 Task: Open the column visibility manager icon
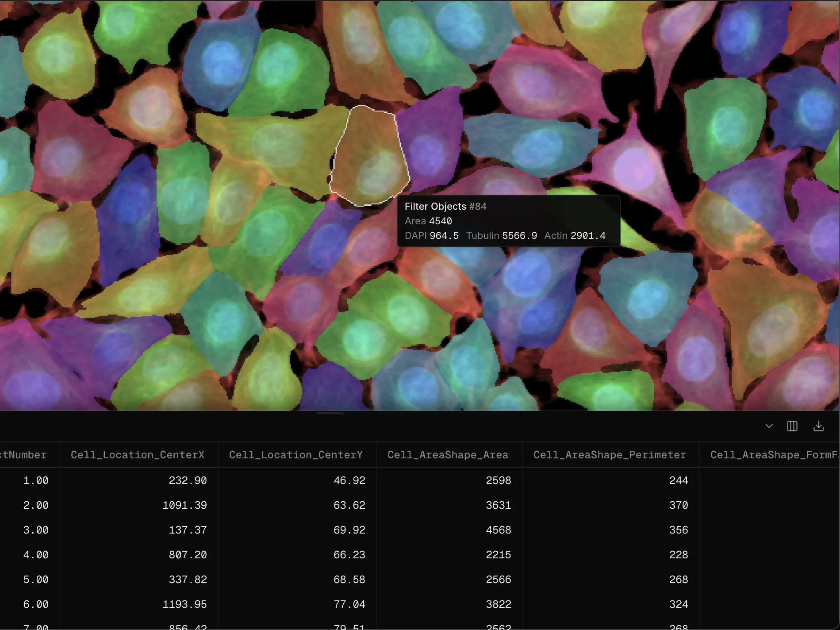click(792, 426)
